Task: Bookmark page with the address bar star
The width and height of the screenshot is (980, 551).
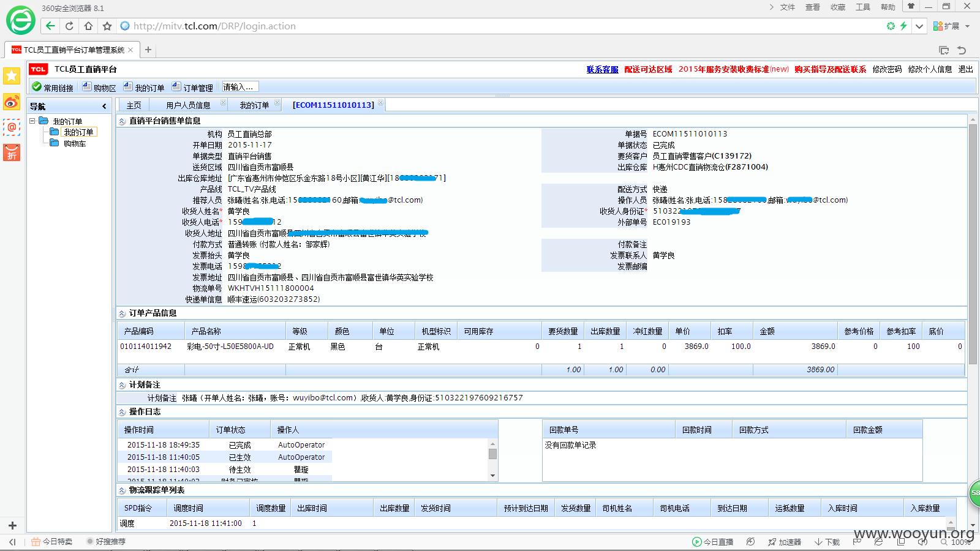Action: pyautogui.click(x=107, y=26)
